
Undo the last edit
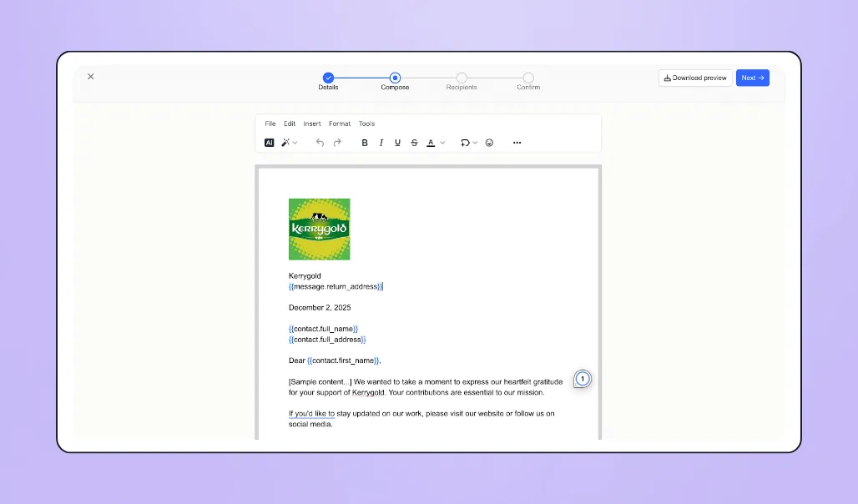pyautogui.click(x=320, y=142)
